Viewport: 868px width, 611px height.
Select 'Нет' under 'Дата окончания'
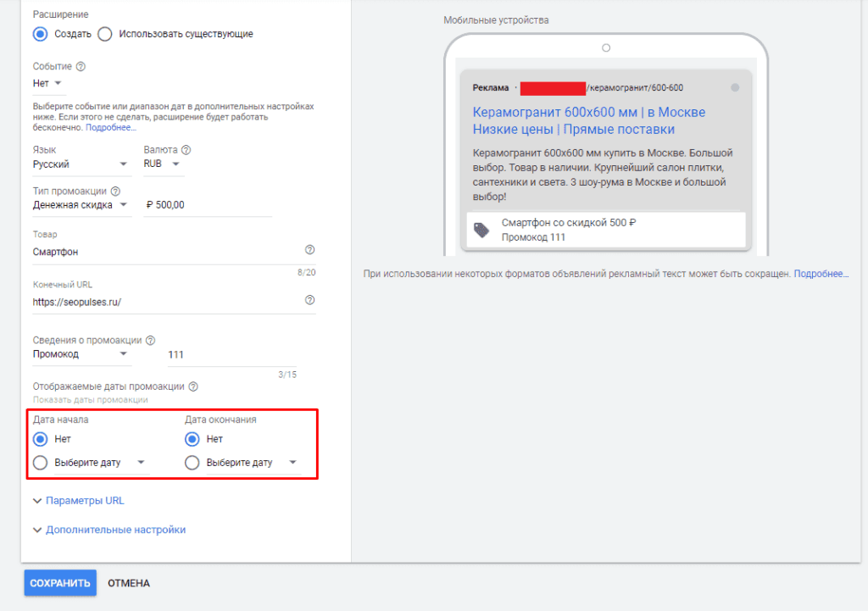pos(192,440)
